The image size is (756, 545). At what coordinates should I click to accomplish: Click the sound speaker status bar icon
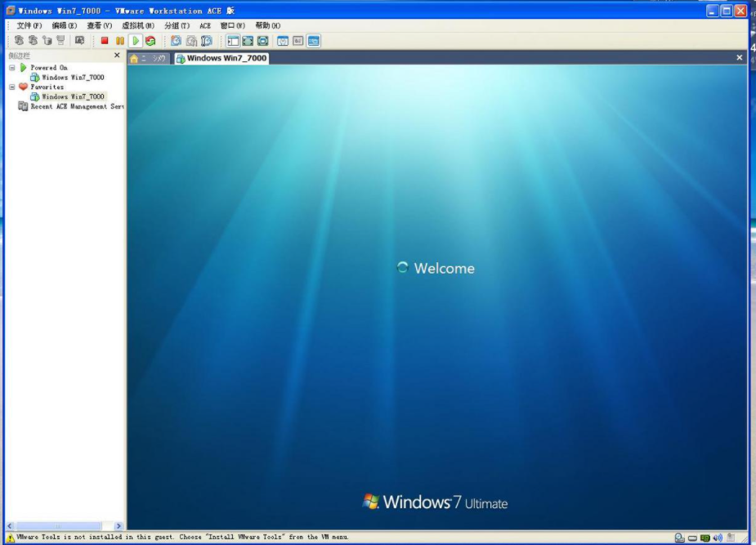[718, 538]
